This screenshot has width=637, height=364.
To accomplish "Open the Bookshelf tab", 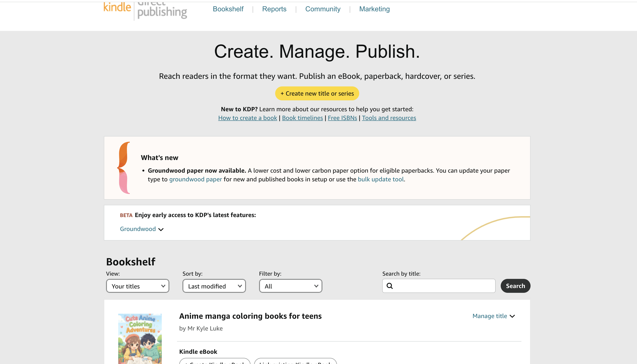I will point(228,9).
